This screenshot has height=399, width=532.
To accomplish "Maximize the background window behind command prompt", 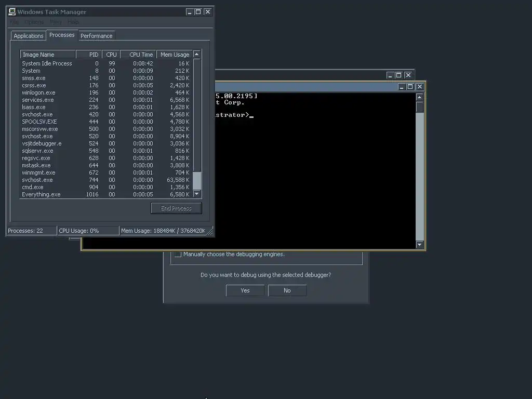I will (x=398, y=75).
